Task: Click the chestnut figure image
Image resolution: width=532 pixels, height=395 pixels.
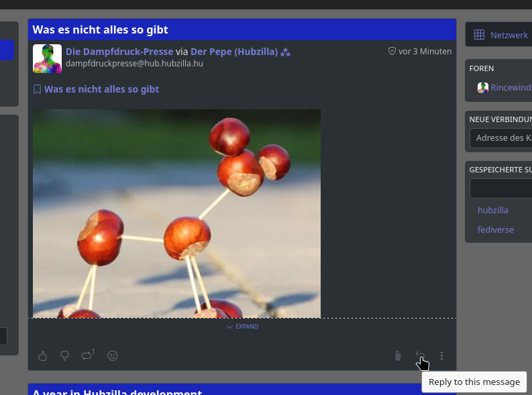Action: (176, 213)
